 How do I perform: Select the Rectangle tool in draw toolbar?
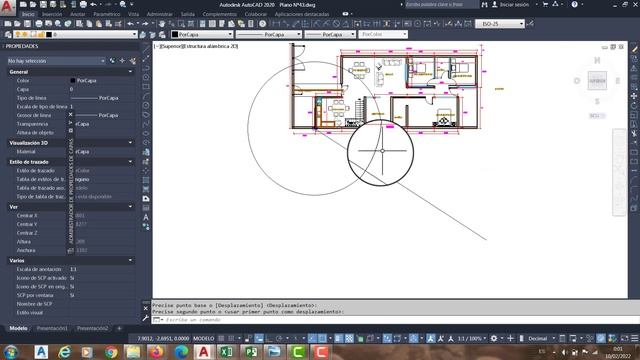click(x=146, y=87)
